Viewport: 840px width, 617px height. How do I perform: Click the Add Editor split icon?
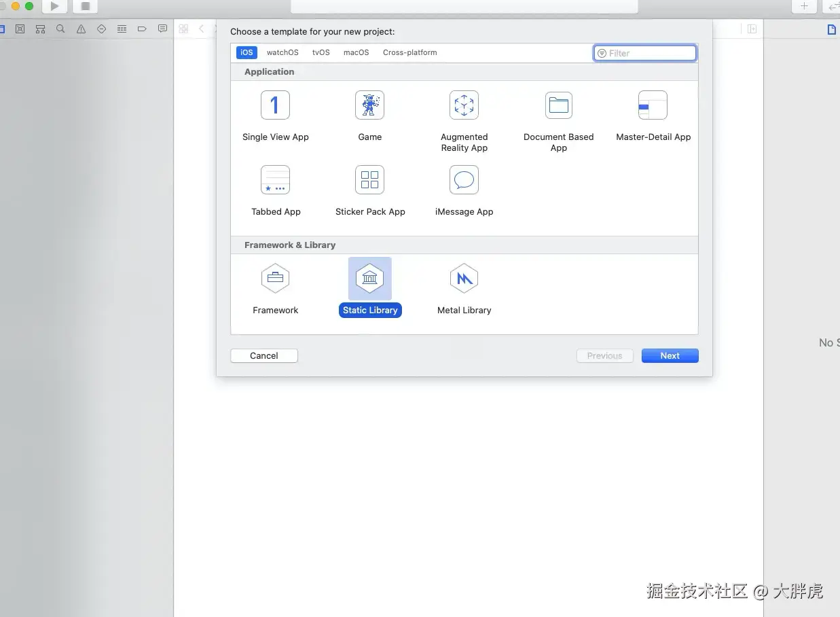tap(752, 29)
